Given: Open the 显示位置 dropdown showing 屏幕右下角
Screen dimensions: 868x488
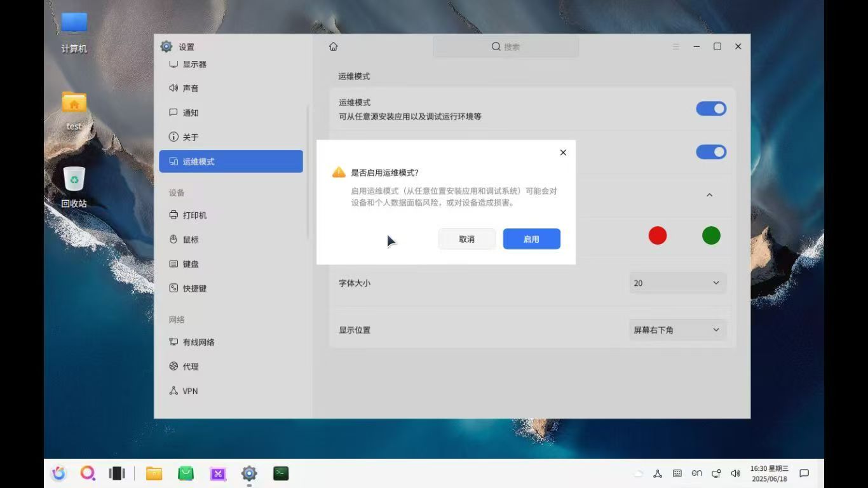Looking at the screenshot, I should (x=677, y=330).
